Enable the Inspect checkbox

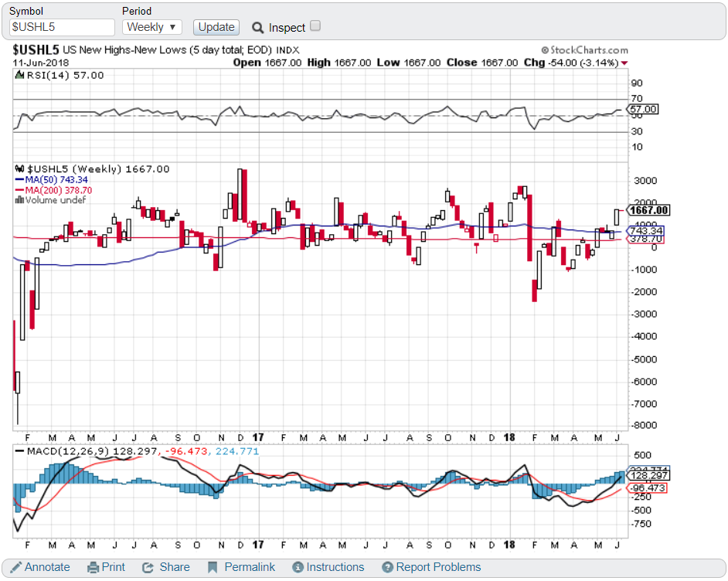[315, 26]
